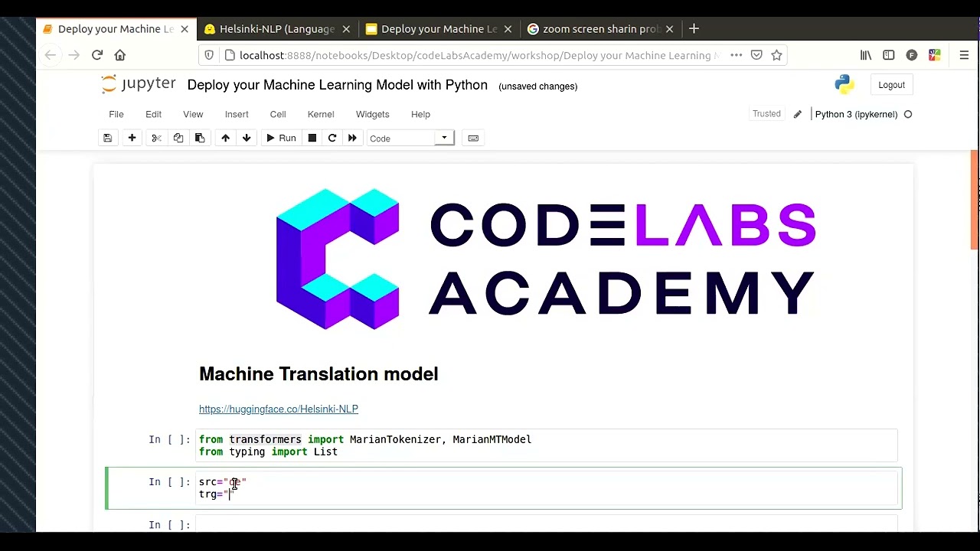980x551 pixels.
Task: Reload the current page
Action: pyautogui.click(x=97, y=55)
